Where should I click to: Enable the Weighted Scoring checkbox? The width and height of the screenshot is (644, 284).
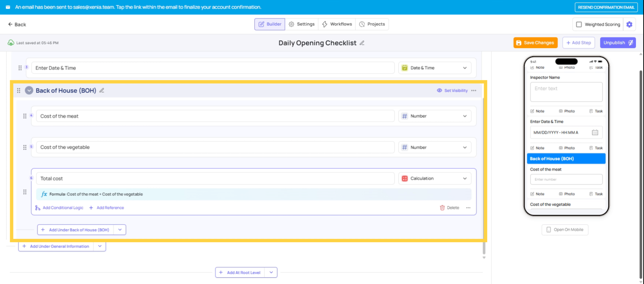(579, 24)
